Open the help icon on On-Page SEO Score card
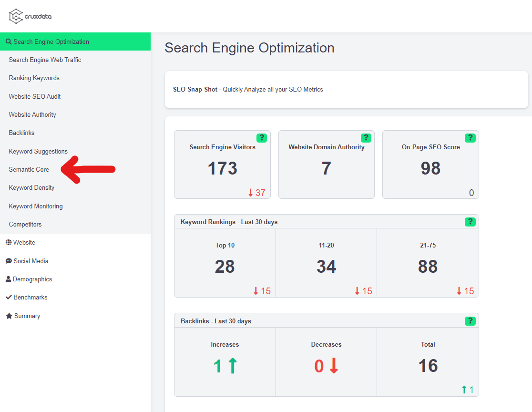Viewport: 532px width, 412px height. 470,138
